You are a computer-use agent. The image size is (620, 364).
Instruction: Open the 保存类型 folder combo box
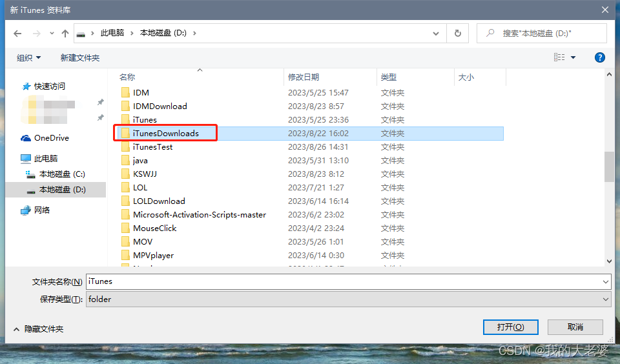pos(348,299)
